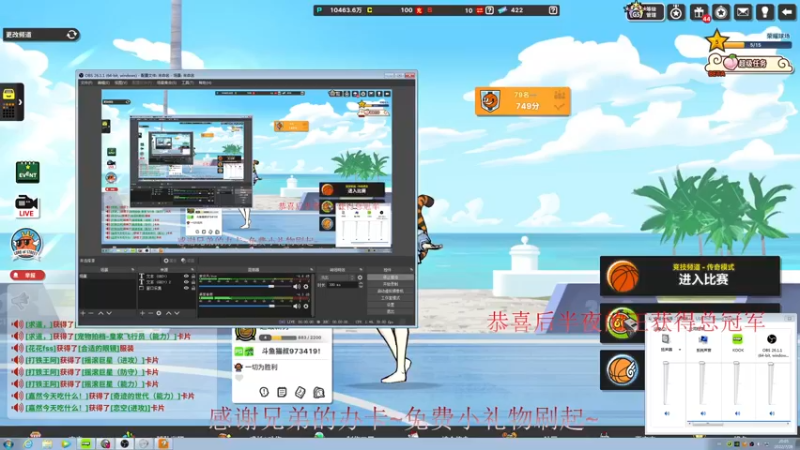This screenshot has width=800, height=450.
Task: Click the help question mark beside 422
Action: [x=553, y=10]
